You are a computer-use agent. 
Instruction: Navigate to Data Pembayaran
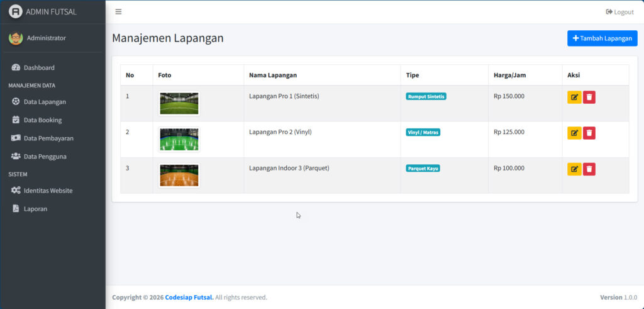coord(48,138)
